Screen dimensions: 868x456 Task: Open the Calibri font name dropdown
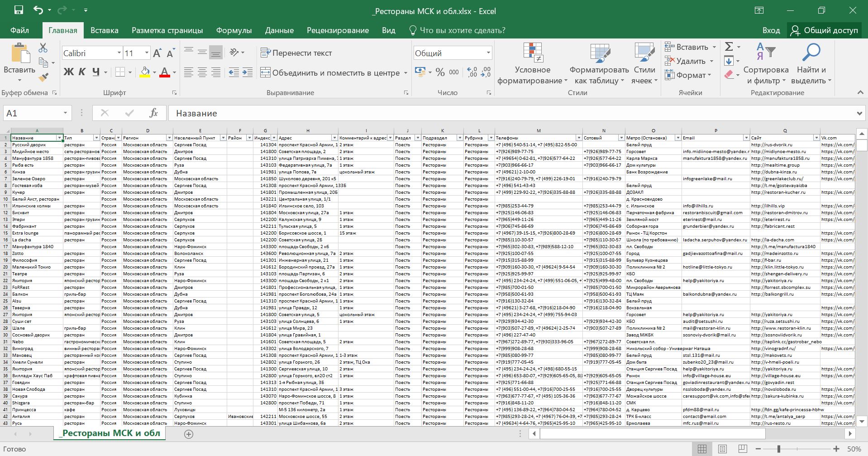click(x=119, y=53)
